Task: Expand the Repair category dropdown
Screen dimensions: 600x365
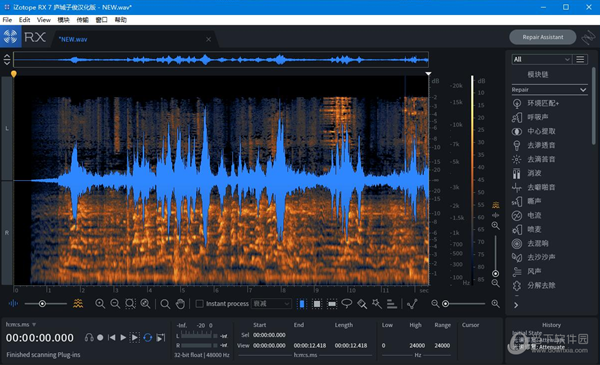Action: pos(549,90)
